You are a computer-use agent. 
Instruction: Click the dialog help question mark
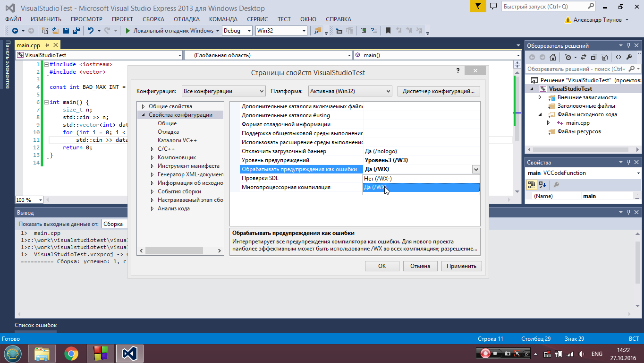pos(458,70)
